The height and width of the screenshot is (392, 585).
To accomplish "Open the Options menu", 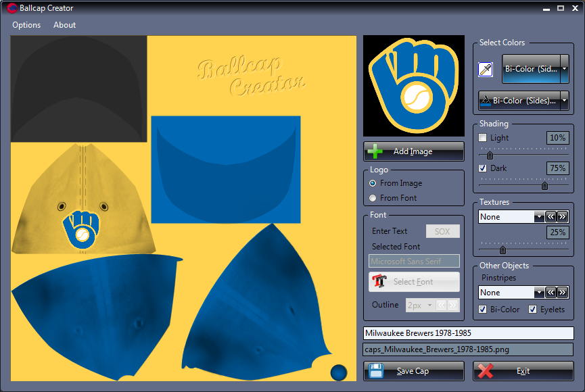I will point(26,25).
